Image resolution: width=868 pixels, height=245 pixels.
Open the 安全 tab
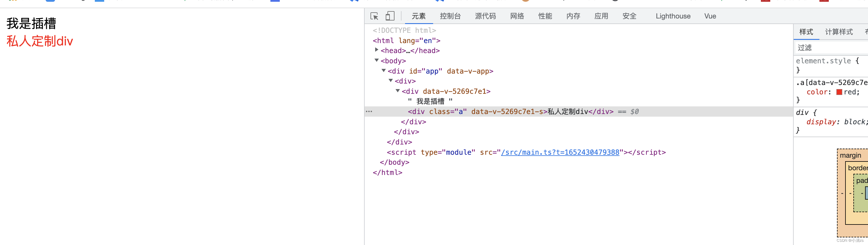[629, 16]
